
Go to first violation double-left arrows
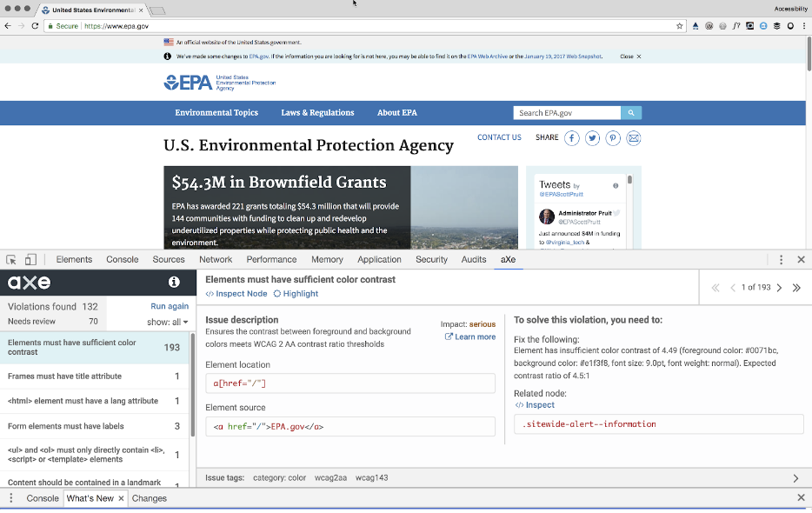(x=715, y=288)
